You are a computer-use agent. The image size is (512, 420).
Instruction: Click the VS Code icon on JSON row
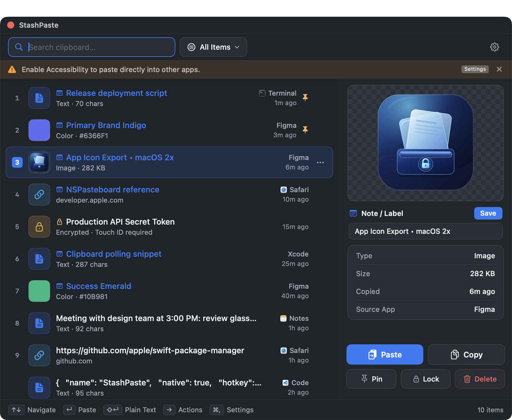pos(285,383)
